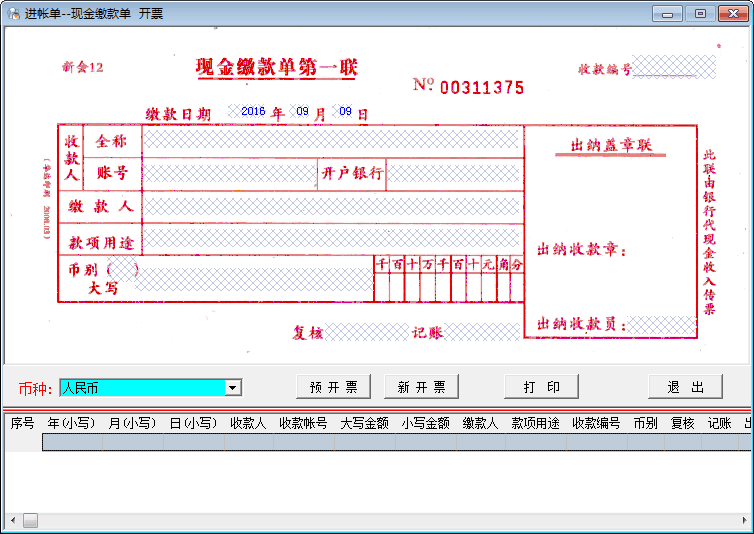Click the 出纳收款员 cashier field
Image resolution: width=754 pixels, height=534 pixels.
tap(661, 325)
